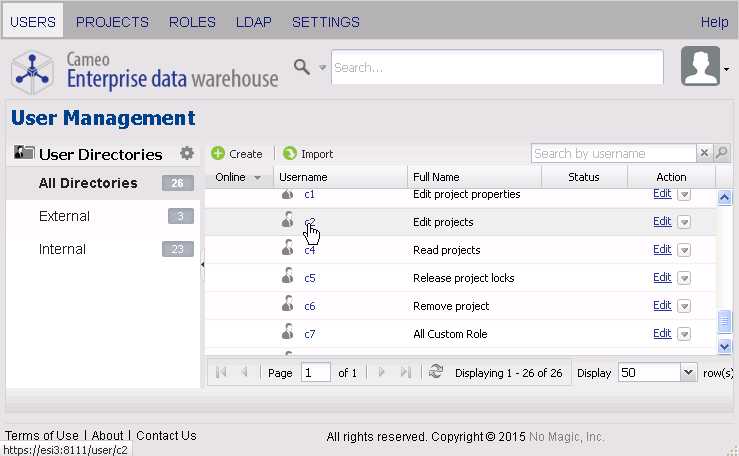This screenshot has width=739, height=456.
Task: Click the Import users icon
Action: (x=290, y=154)
